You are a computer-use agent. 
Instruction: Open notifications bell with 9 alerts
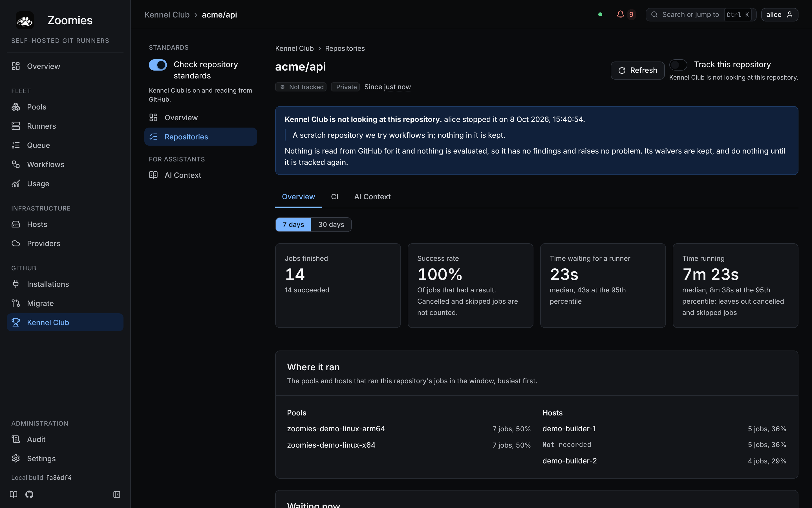626,14
